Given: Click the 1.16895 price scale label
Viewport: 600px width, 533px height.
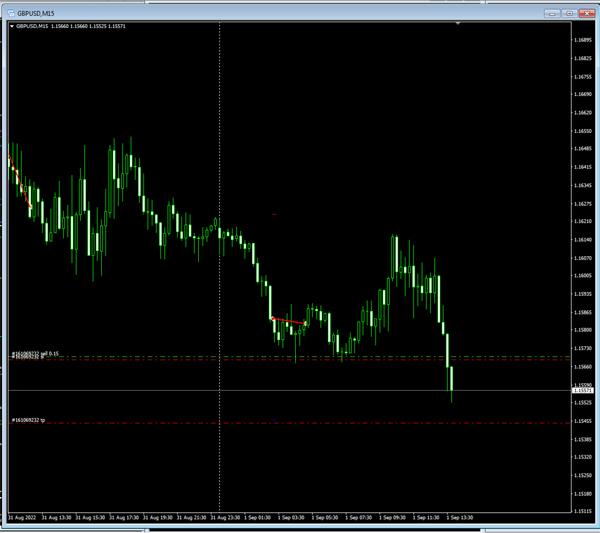Looking at the screenshot, I should (582, 40).
